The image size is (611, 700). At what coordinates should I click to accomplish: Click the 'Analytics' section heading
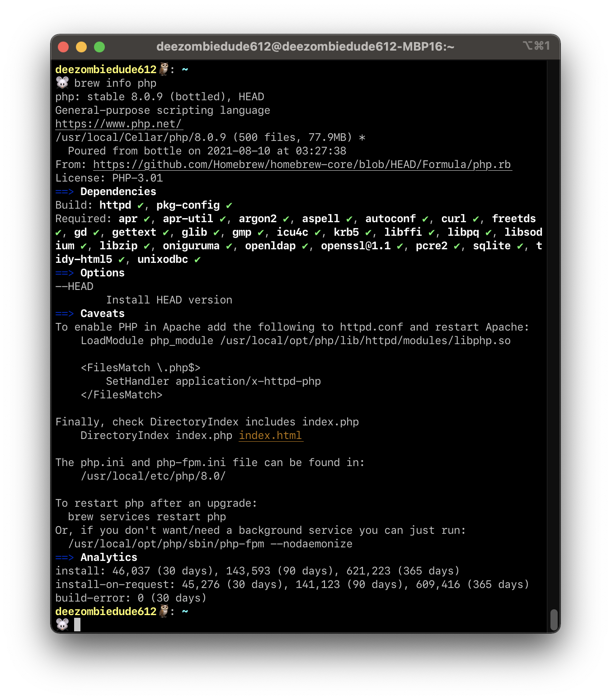[x=109, y=557]
